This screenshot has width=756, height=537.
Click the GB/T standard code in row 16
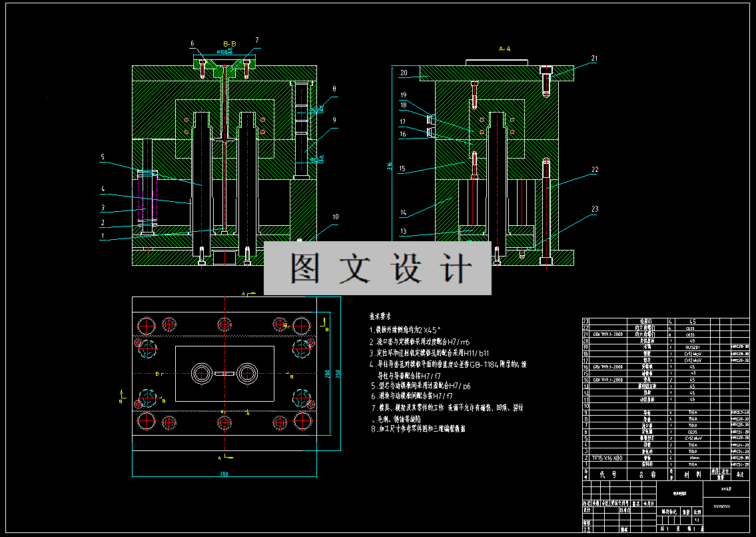click(608, 366)
